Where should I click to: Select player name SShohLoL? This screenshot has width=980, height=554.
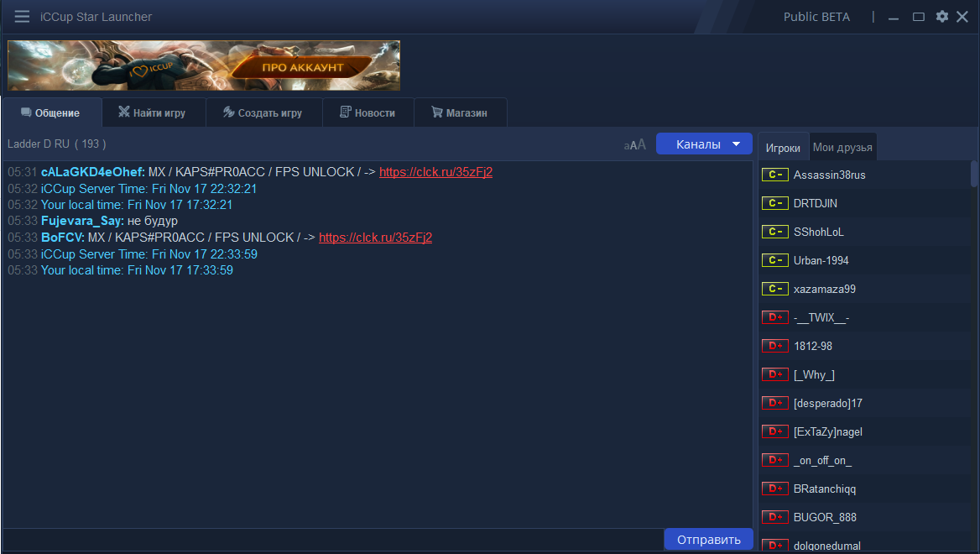tap(819, 232)
